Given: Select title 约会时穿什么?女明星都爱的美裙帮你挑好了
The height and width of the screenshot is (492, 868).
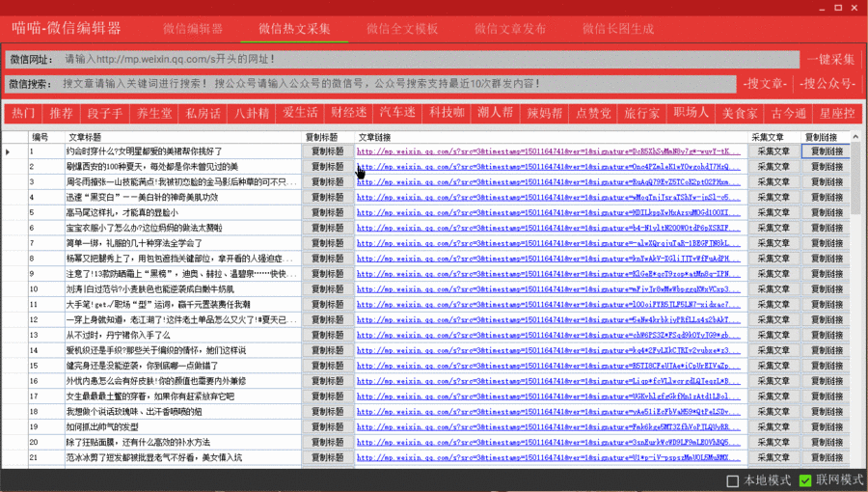Looking at the screenshot, I should (x=145, y=151).
